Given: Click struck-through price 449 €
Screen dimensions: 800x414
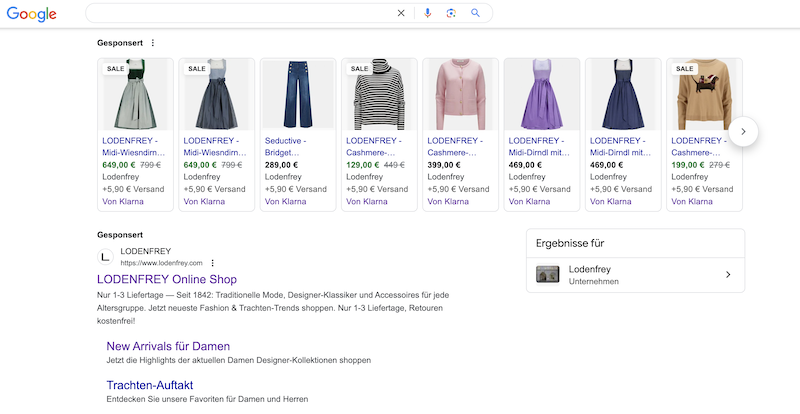Looking at the screenshot, I should pyautogui.click(x=394, y=165).
